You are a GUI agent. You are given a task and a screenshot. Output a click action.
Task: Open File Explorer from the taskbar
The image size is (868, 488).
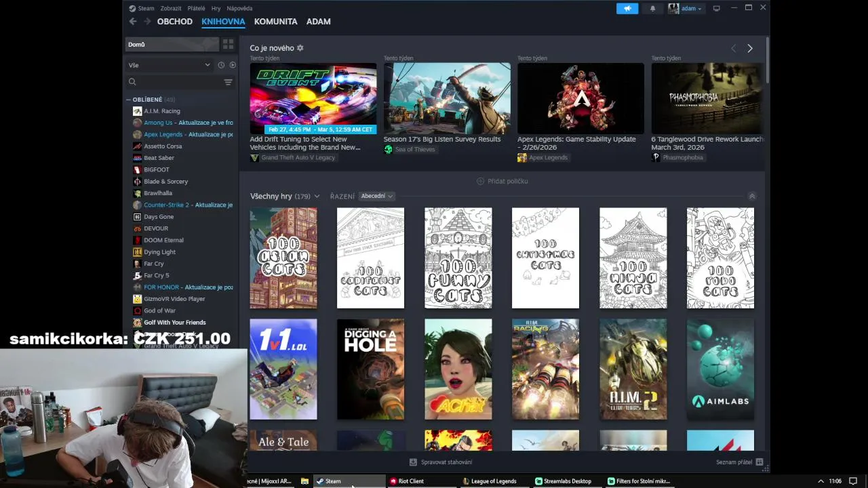pyautogui.click(x=304, y=481)
